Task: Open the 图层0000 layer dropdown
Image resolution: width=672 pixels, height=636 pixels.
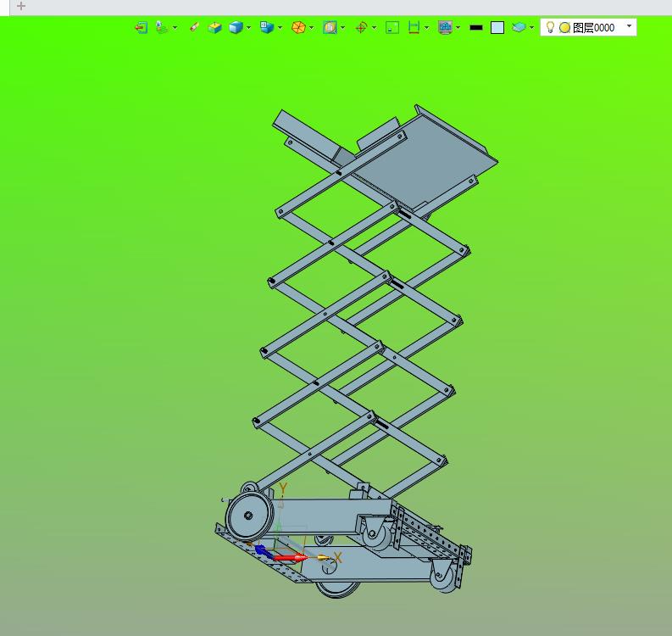Action: pos(588,27)
